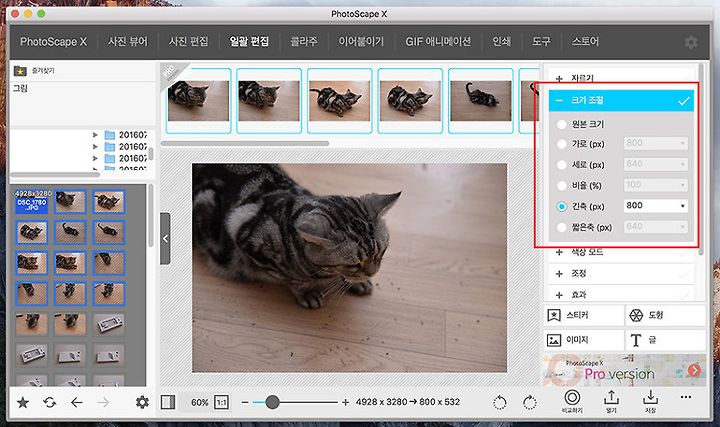Add a 스티커 sticker
This screenshot has height=427, width=720.
pyautogui.click(x=583, y=315)
